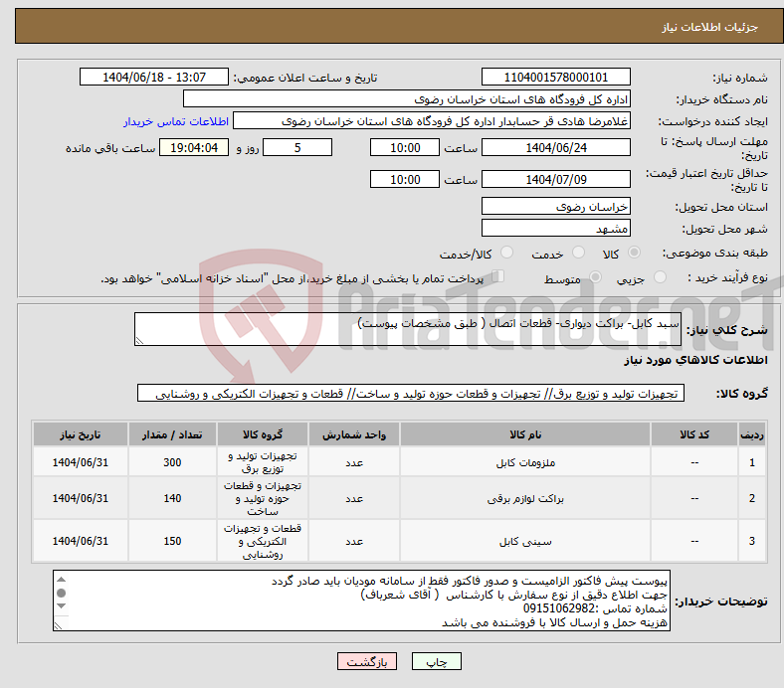
Task: Click the request creator name field
Action: pos(432,121)
